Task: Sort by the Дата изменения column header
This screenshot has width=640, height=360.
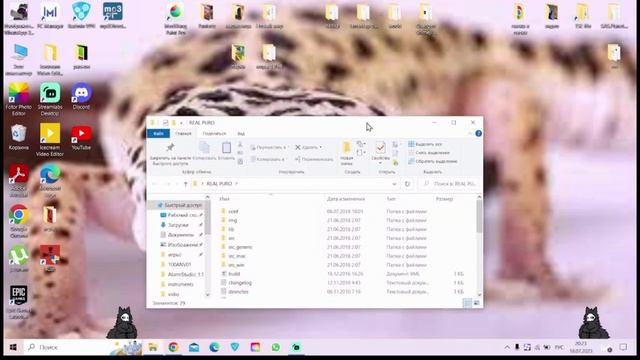Action: (x=346, y=199)
